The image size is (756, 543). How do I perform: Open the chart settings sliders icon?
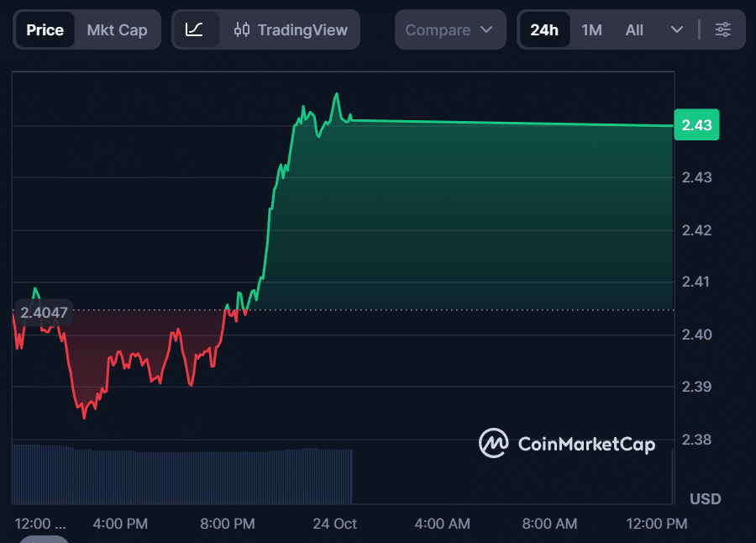722,29
